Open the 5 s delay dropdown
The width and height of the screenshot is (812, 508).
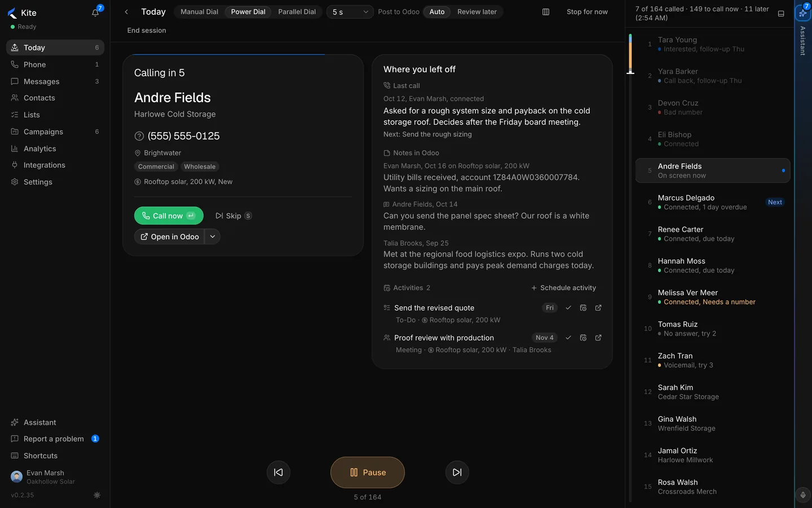click(350, 12)
